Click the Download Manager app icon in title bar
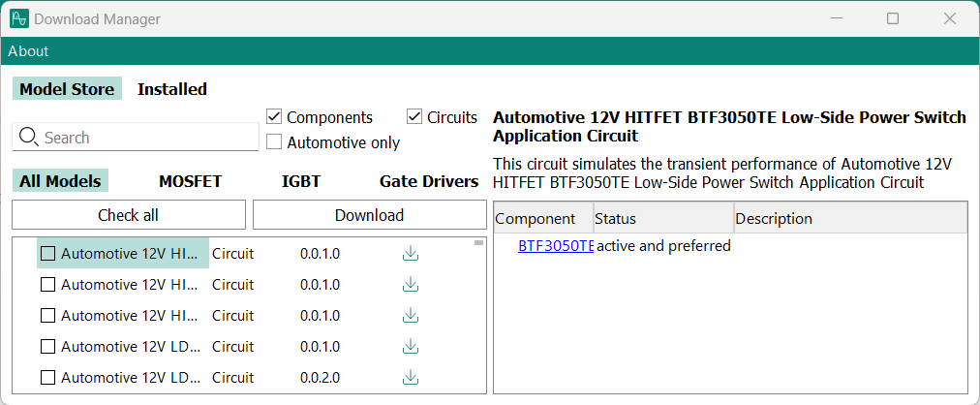The image size is (980, 405). [19, 18]
